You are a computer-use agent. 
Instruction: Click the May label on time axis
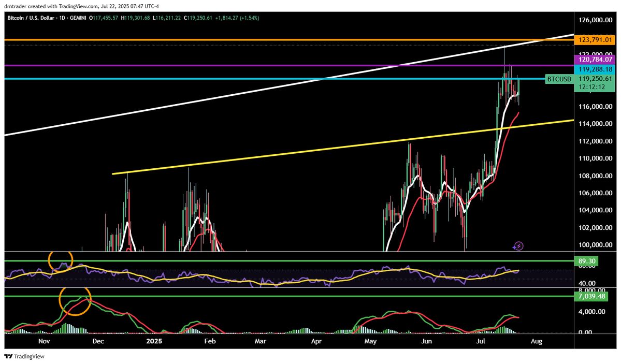(x=371, y=341)
